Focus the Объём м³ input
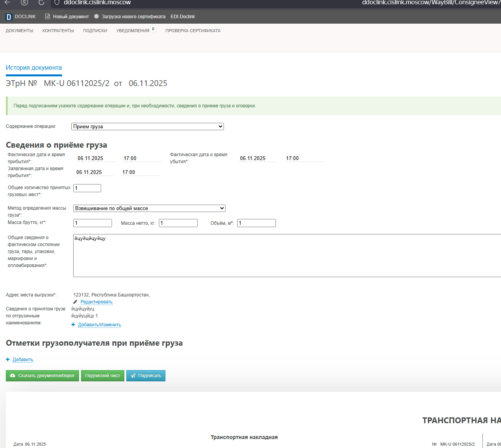The height and width of the screenshot is (448, 501). (257, 223)
